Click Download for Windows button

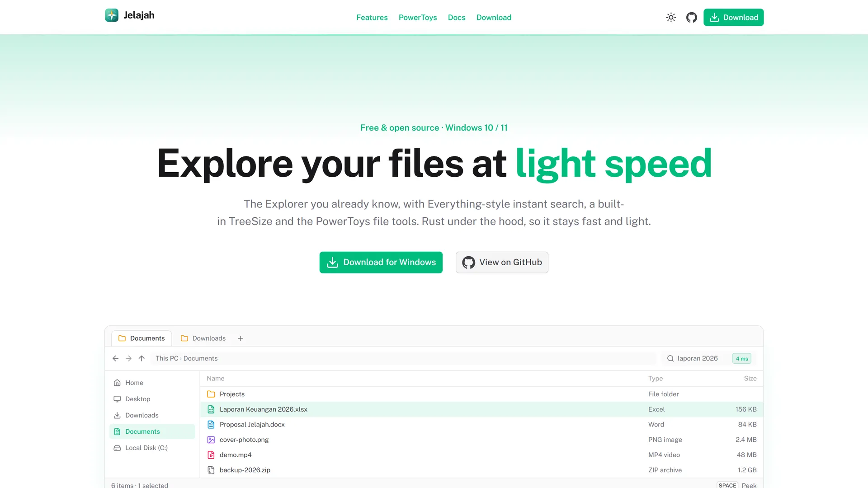(381, 263)
